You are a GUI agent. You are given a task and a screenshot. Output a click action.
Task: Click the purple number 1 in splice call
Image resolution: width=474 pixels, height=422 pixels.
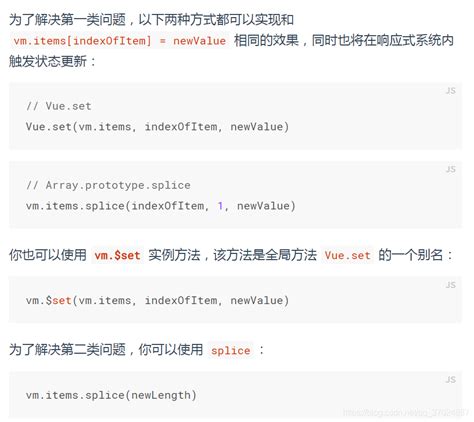coord(220,206)
